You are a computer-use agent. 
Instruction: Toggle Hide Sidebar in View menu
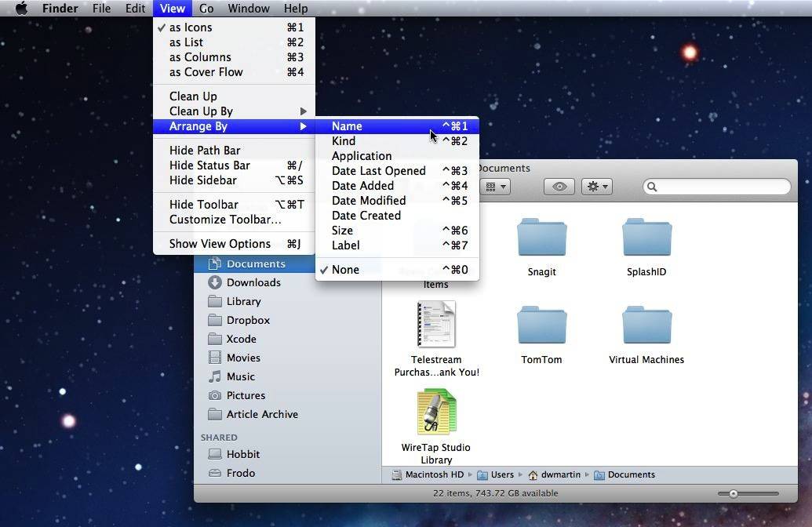tap(203, 180)
